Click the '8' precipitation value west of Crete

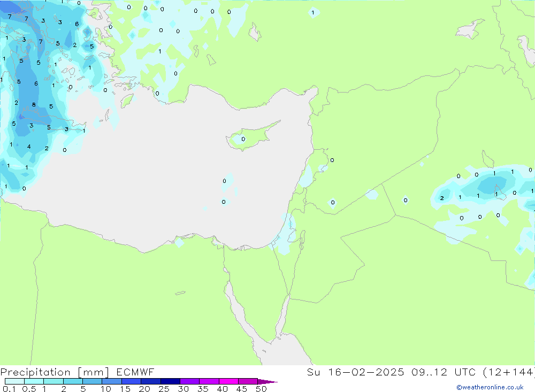[x=34, y=104]
